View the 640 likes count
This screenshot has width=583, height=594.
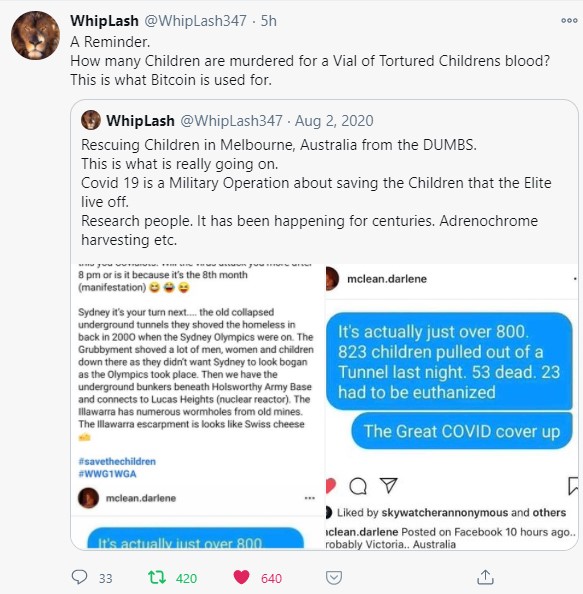click(x=271, y=578)
